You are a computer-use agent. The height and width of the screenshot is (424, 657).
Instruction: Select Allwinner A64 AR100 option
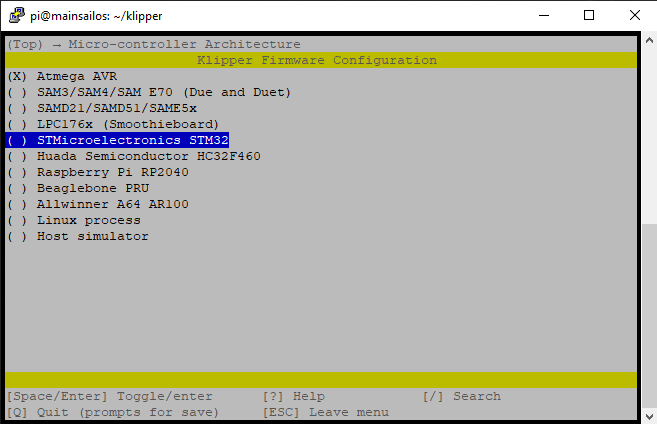pyautogui.click(x=98, y=204)
